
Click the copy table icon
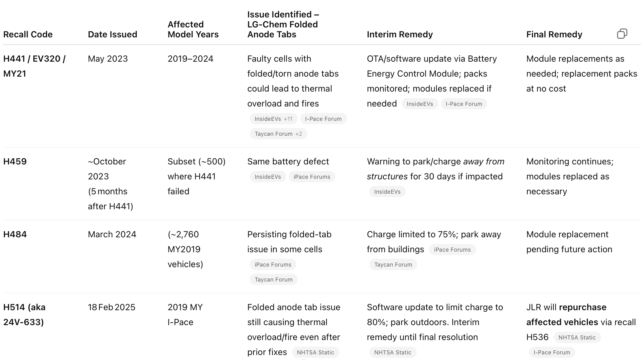click(622, 34)
